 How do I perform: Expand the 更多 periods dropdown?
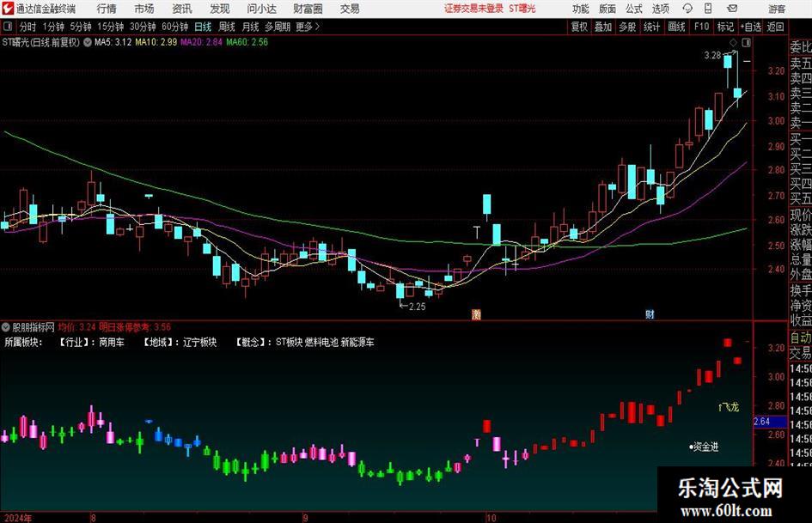(x=308, y=27)
